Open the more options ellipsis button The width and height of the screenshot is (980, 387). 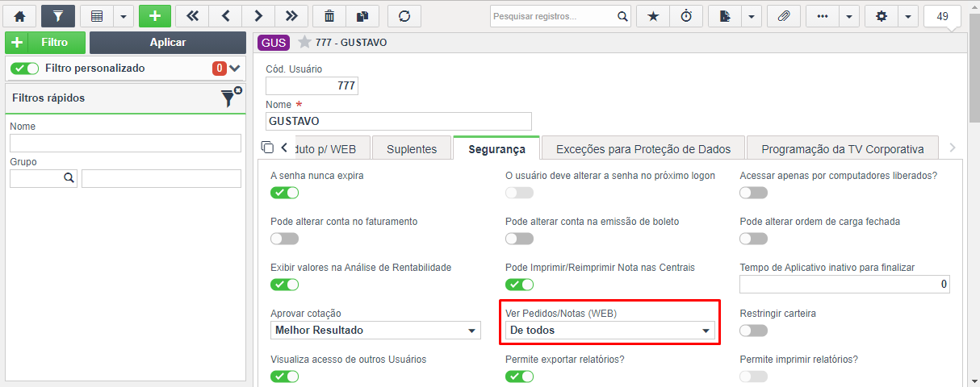[822, 16]
